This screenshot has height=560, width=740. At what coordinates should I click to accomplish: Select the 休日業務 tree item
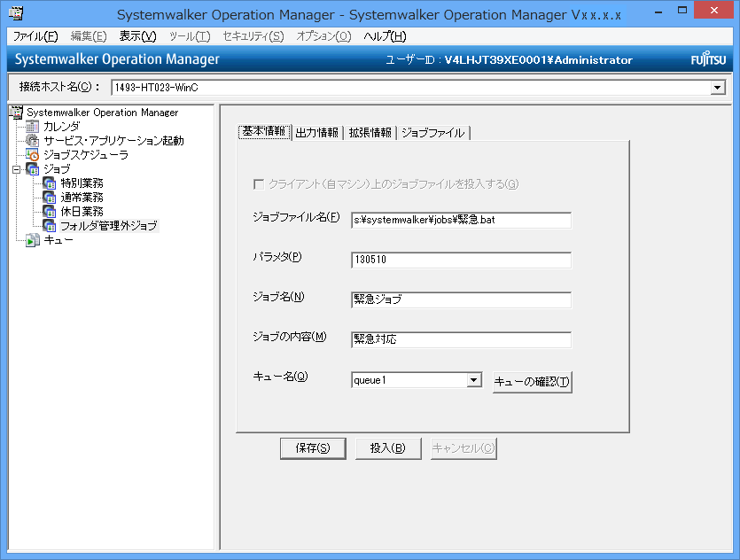(x=82, y=212)
